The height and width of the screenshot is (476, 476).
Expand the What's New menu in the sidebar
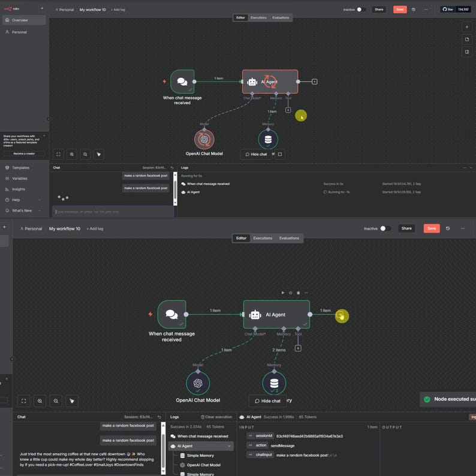pos(23,210)
